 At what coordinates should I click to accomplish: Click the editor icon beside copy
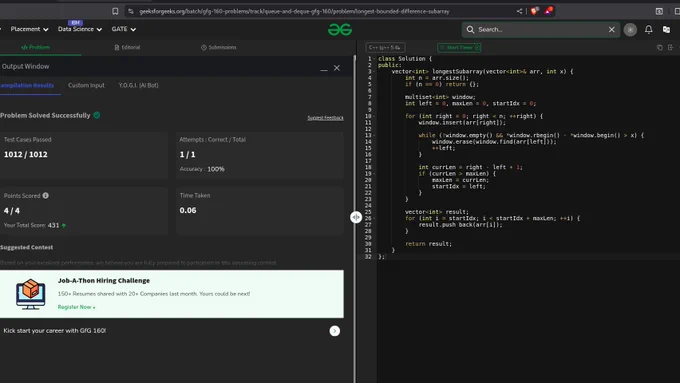pos(670,47)
